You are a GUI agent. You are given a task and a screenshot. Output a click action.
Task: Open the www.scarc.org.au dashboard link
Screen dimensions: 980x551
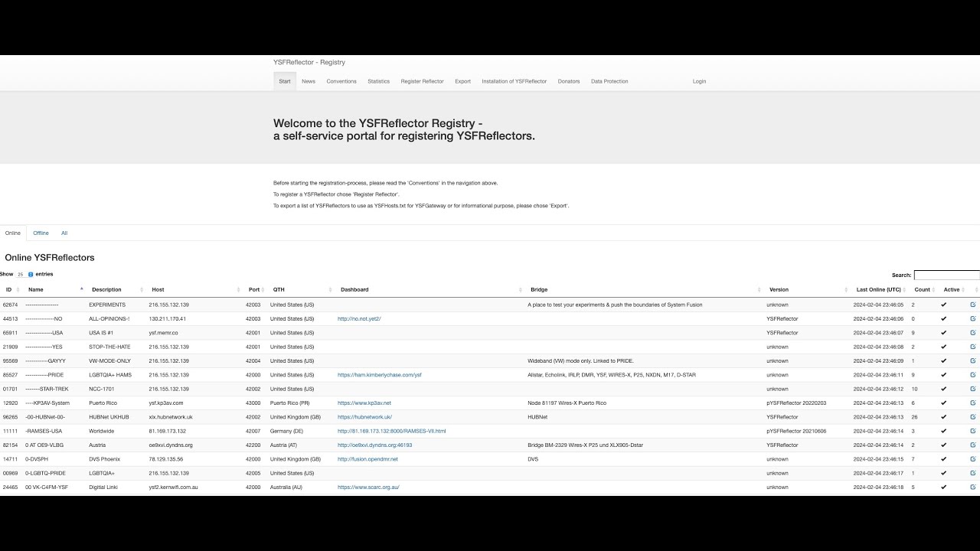point(368,487)
